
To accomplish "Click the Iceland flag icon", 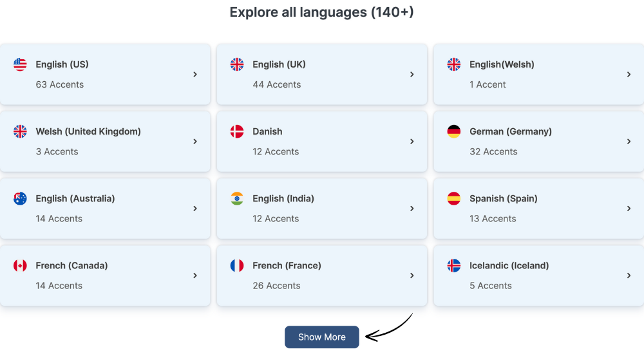I will click(x=454, y=266).
